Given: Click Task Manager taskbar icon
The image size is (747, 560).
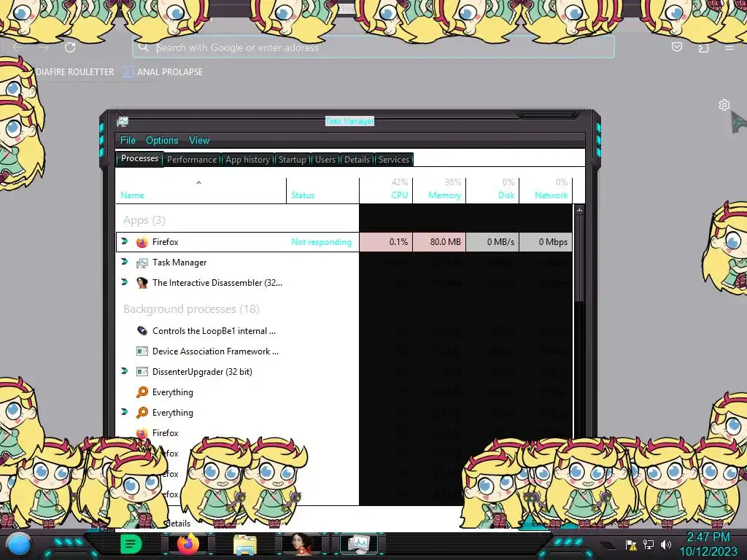Looking at the screenshot, I should click(x=358, y=544).
